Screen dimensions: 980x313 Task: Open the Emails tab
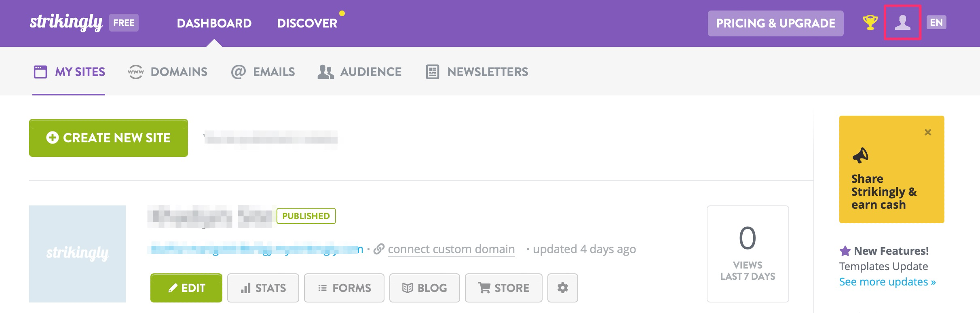pyautogui.click(x=263, y=72)
